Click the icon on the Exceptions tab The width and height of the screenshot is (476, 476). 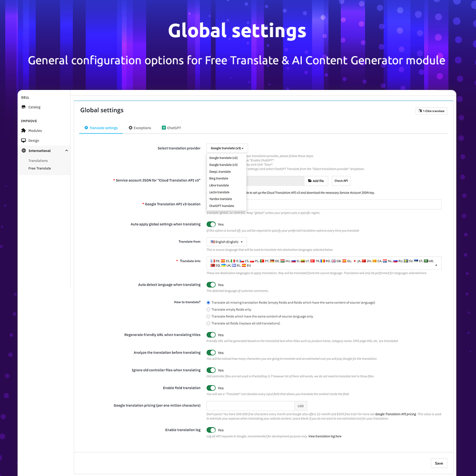pyautogui.click(x=130, y=128)
